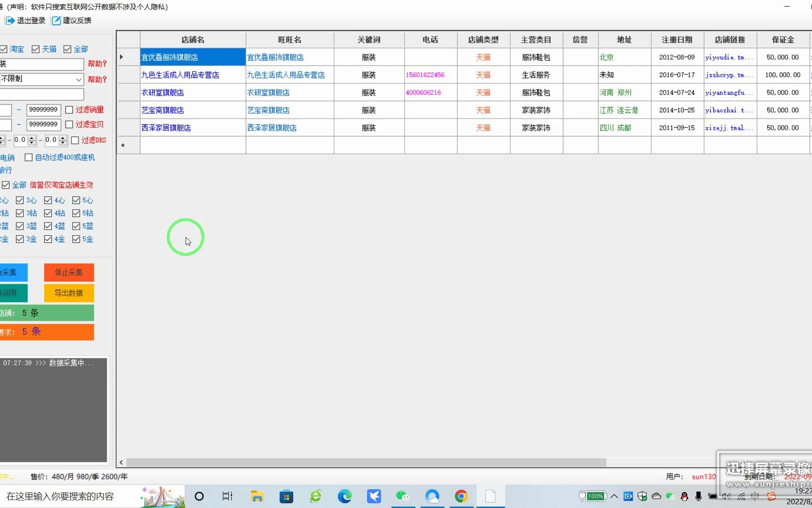
Task: Show hidden tray icons with the caret
Action: click(x=614, y=496)
